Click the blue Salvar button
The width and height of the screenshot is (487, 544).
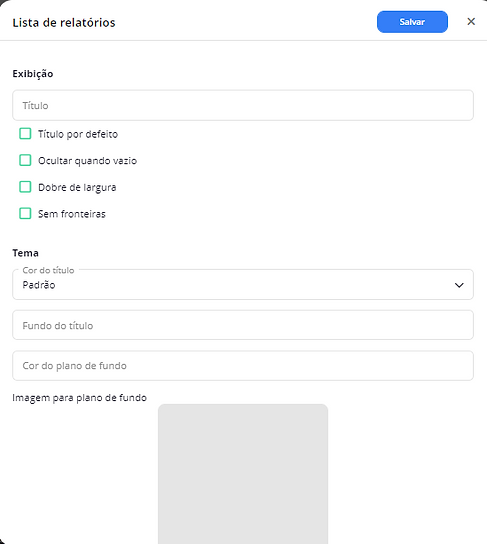tap(412, 22)
